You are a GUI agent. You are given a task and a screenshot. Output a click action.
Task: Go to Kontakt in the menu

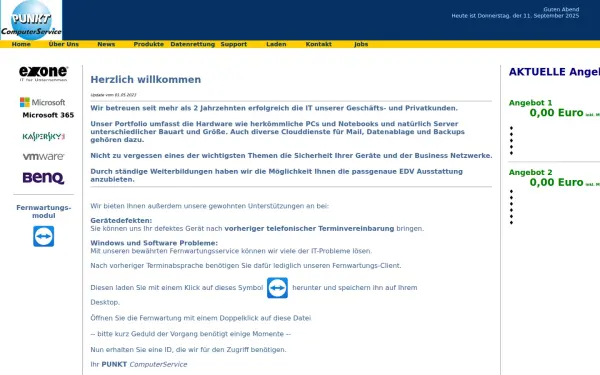tap(318, 44)
